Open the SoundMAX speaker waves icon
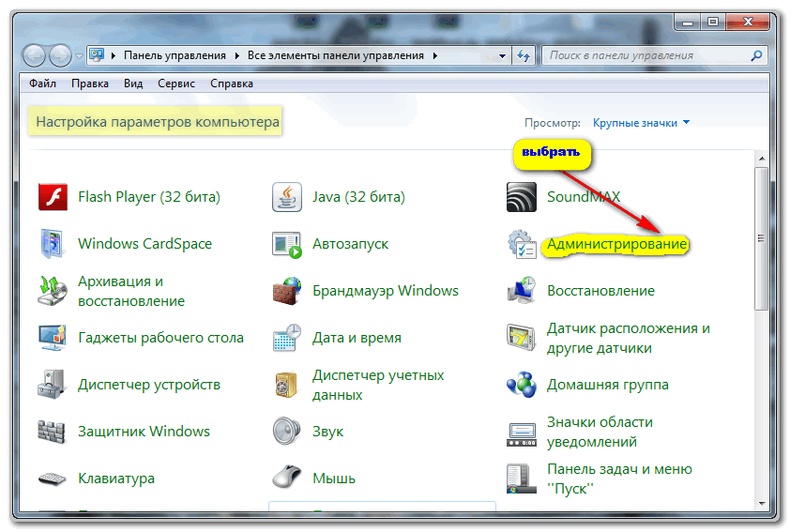 pyautogui.click(x=521, y=197)
